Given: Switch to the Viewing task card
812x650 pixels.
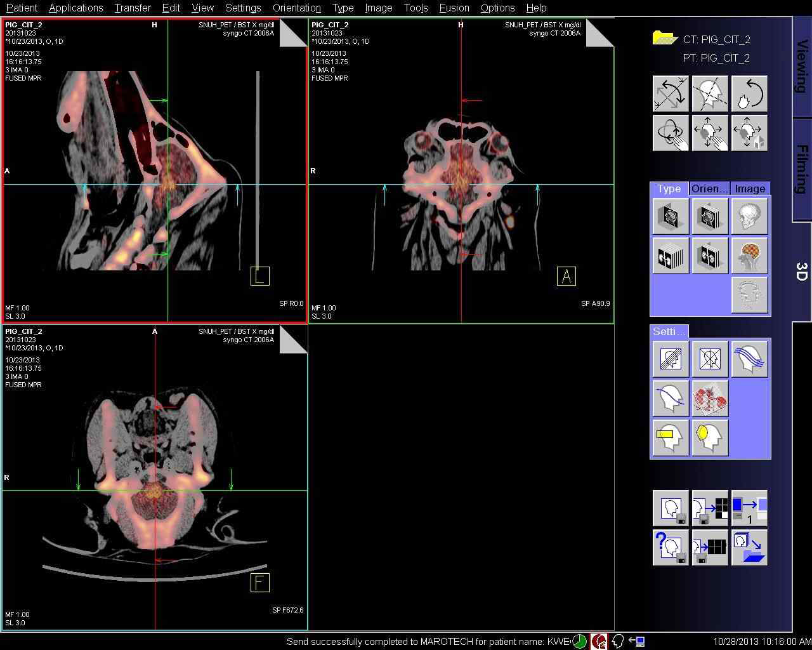Looking at the screenshot, I should click(802, 67).
